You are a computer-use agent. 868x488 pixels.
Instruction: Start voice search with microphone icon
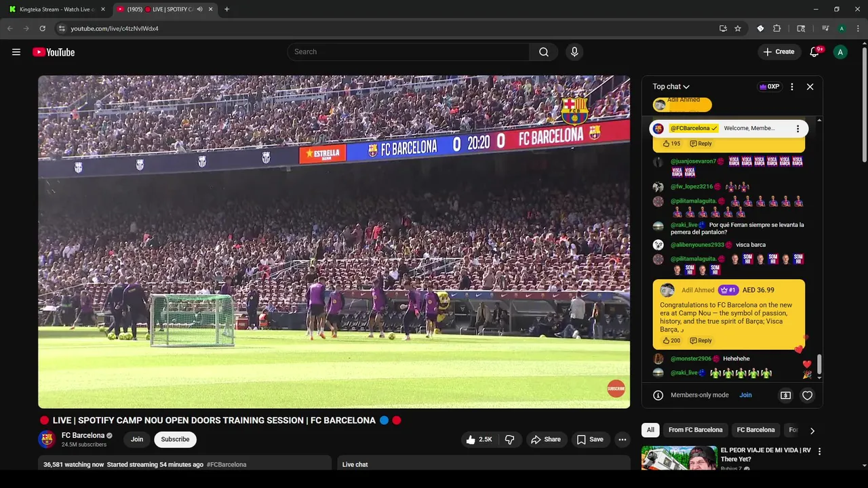pos(574,52)
